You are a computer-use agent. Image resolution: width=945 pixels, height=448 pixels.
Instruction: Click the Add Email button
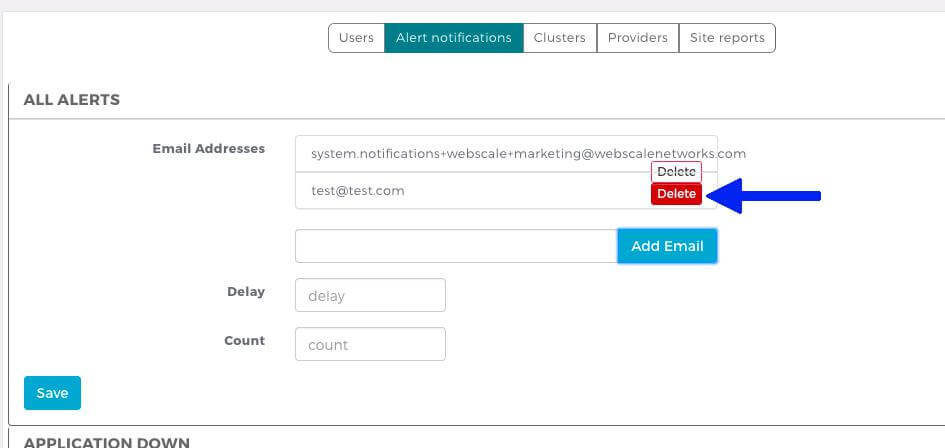tap(667, 246)
